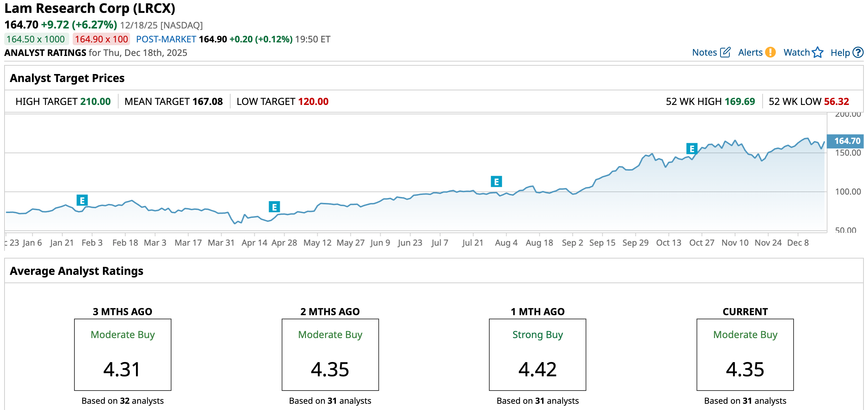Click the earnings E marker near Feb 3
Screen dimensions: 868x410
(x=82, y=200)
